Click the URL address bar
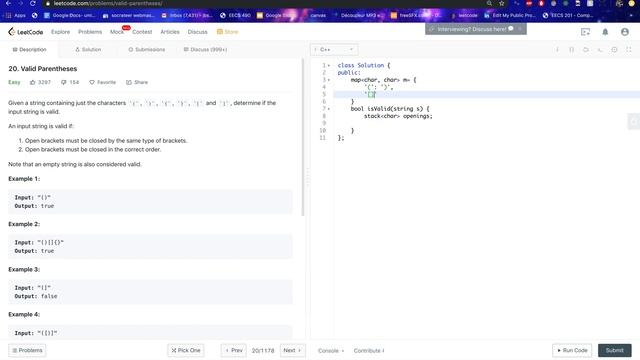The width and height of the screenshot is (640, 360). pyautogui.click(x=265, y=3)
